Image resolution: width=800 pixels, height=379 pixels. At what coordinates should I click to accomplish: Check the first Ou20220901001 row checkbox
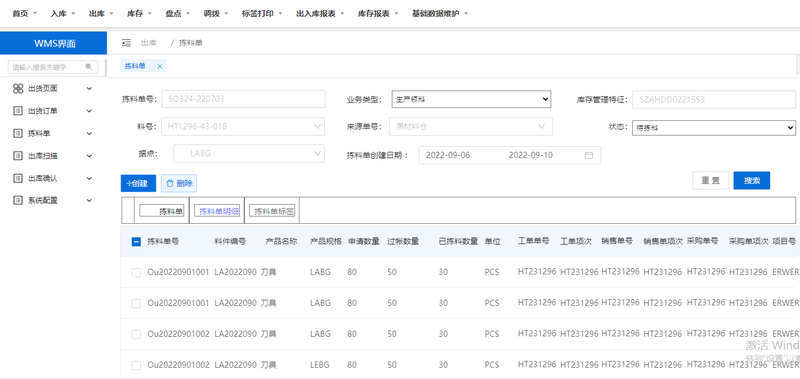pos(136,273)
